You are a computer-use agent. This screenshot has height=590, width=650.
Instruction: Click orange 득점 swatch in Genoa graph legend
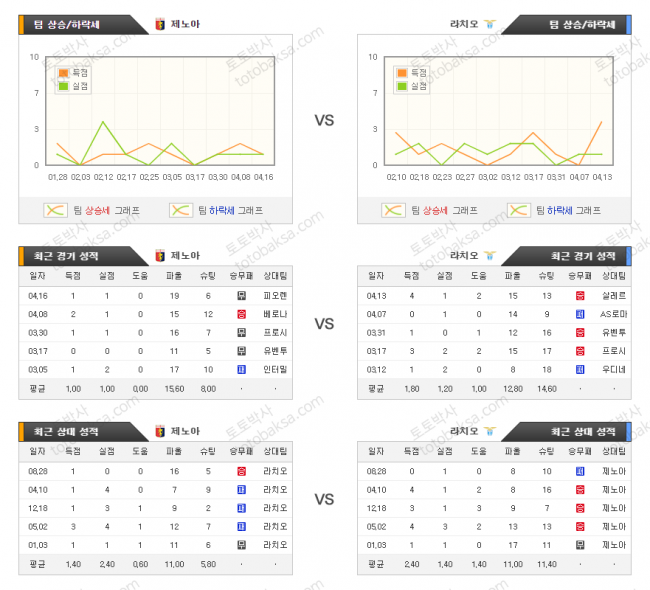pos(64,73)
